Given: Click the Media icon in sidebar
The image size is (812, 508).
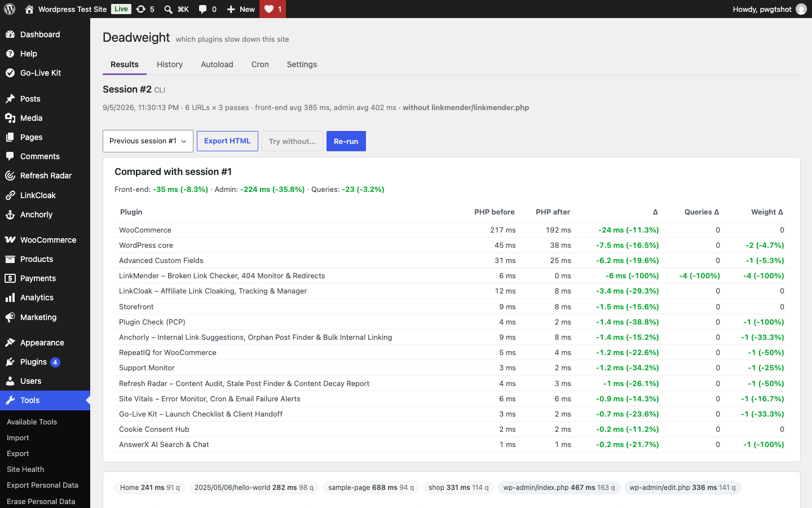Looking at the screenshot, I should pyautogui.click(x=10, y=118).
